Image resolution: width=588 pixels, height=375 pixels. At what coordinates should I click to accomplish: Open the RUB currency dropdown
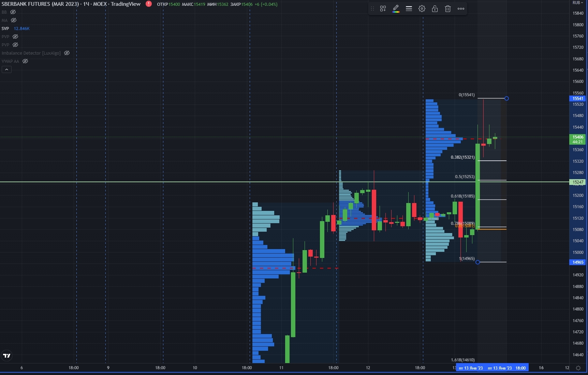click(x=578, y=3)
